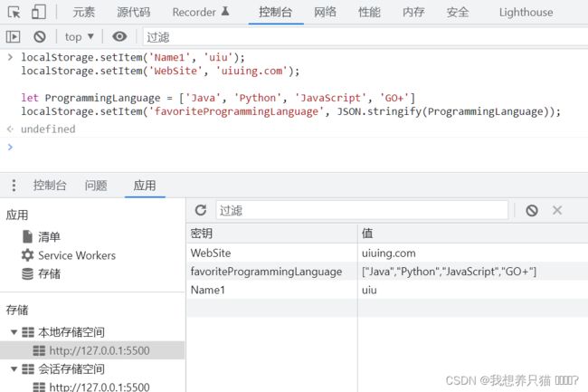Sort by the 密钥 column header

pyautogui.click(x=272, y=234)
